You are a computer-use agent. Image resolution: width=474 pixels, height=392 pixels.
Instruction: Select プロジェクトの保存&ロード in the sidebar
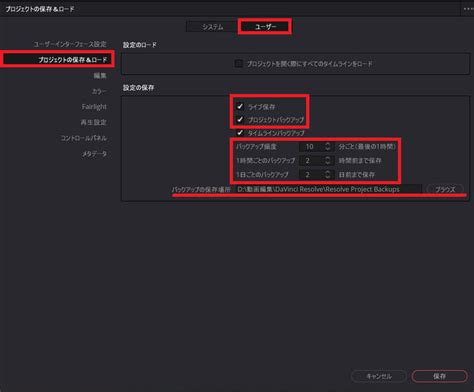[57, 60]
